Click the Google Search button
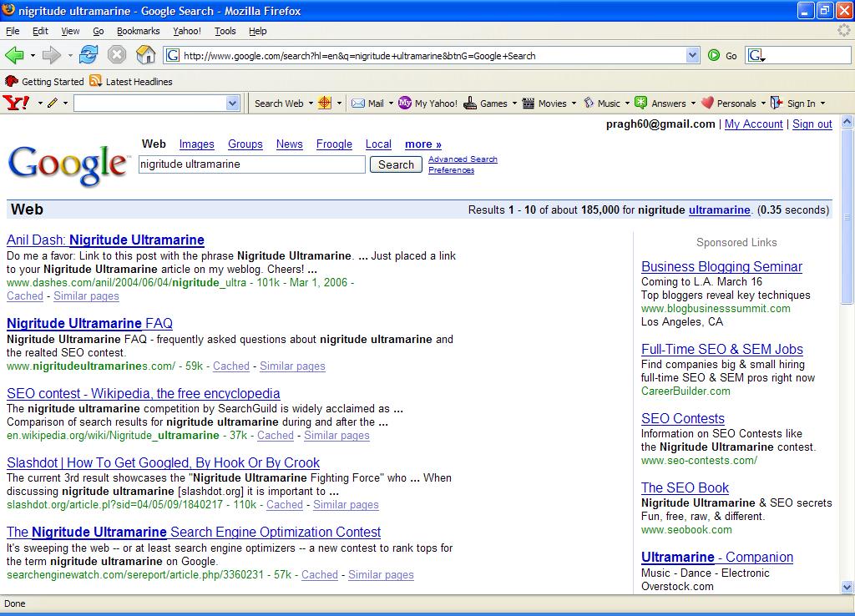Viewport: 855px width, 616px height. 396,164
